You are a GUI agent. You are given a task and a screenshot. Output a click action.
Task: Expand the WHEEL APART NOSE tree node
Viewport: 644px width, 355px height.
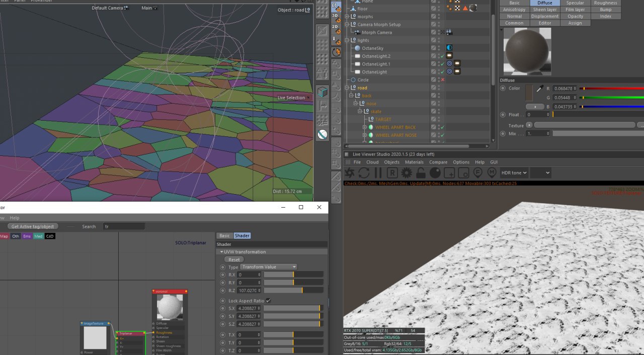point(365,135)
